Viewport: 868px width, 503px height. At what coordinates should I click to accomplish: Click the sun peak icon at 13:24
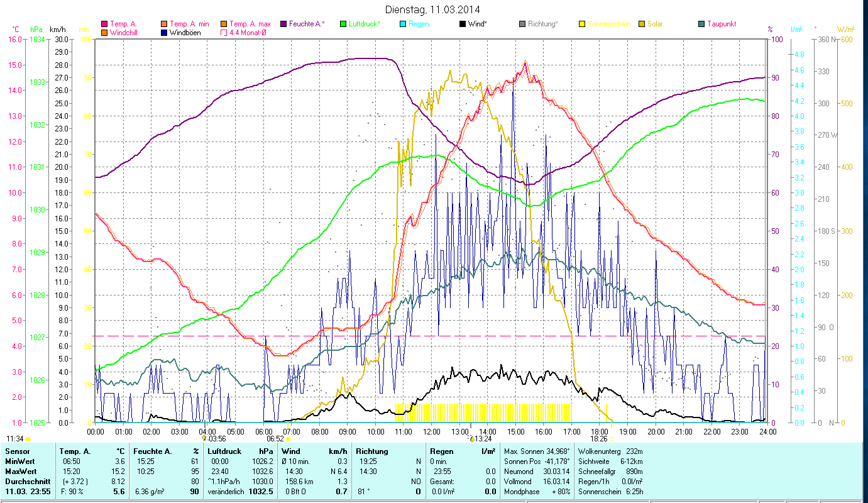pyautogui.click(x=471, y=438)
